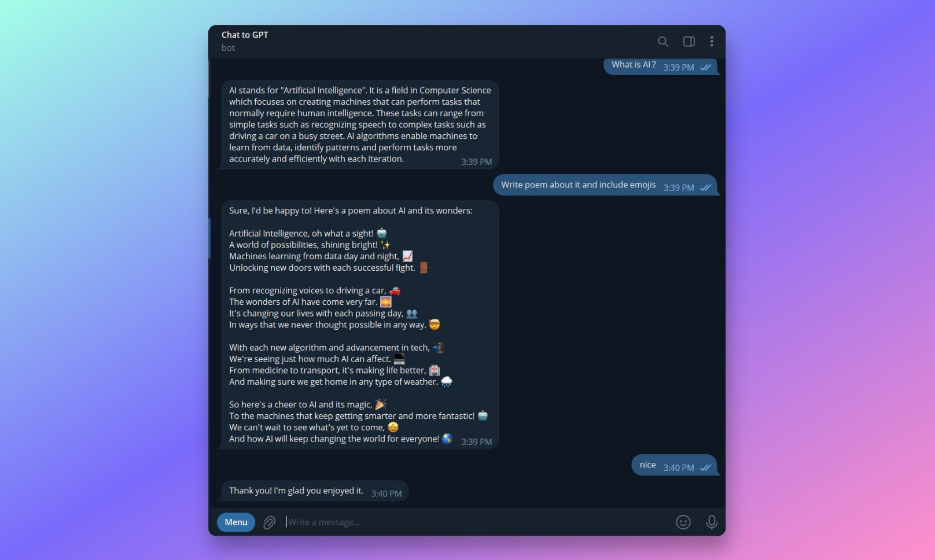Start voice recording with microphone icon
This screenshot has height=560, width=935.
coord(712,522)
